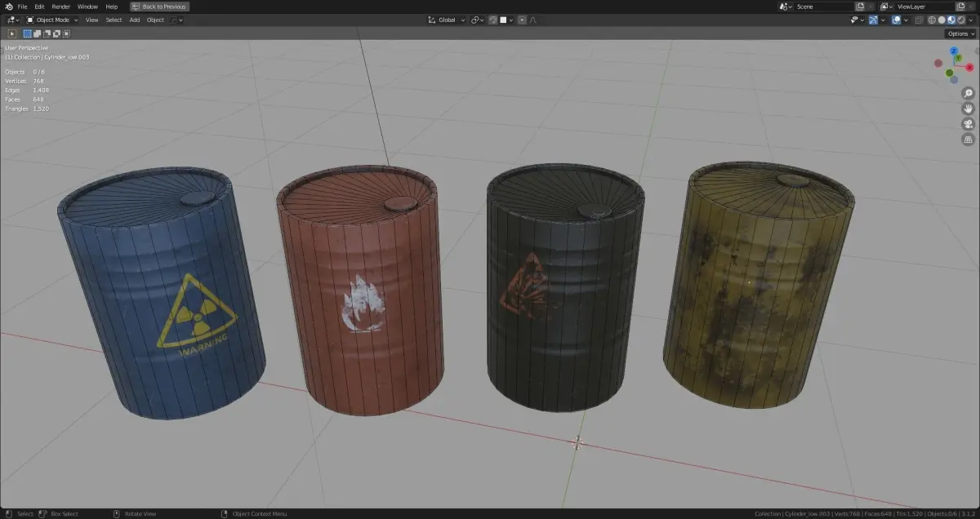Open the Object Mode dropdown
Image resolution: width=980 pixels, height=519 pixels.
click(52, 20)
